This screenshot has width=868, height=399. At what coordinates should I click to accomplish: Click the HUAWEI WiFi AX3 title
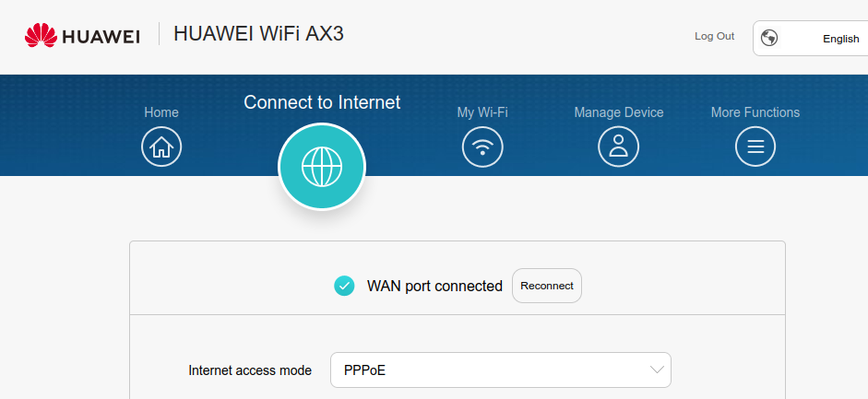(x=258, y=34)
